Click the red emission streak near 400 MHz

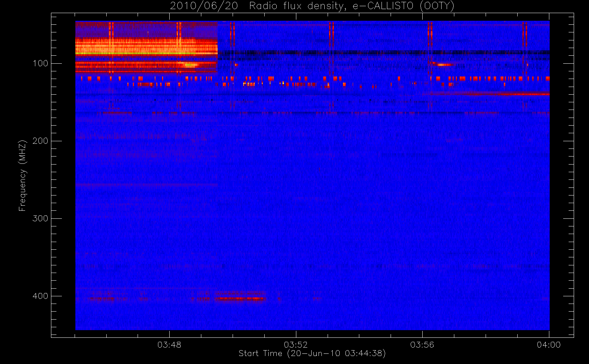(240, 298)
